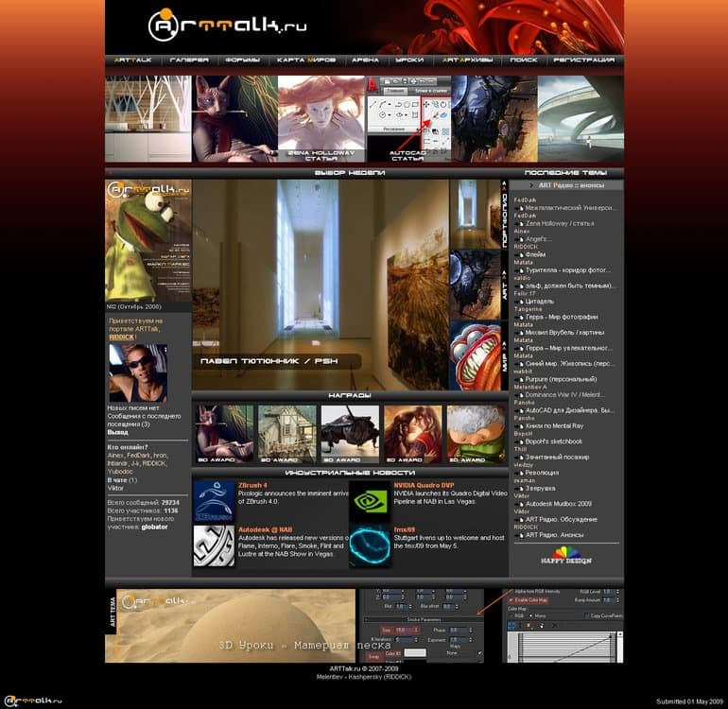
Task: Click the arrow icon beside 'Революция' topic
Action: click(520, 473)
